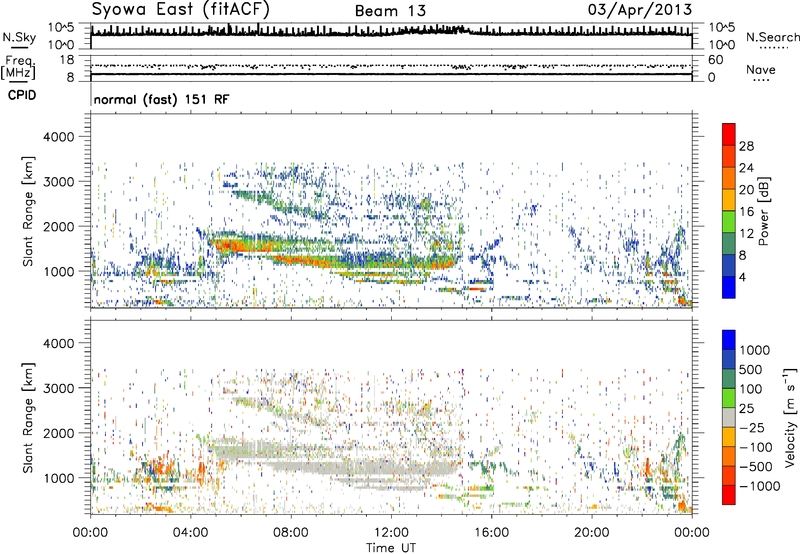Click the '2000' tick on power panel
Viewport: 800px width, 554px height.
coord(58,226)
